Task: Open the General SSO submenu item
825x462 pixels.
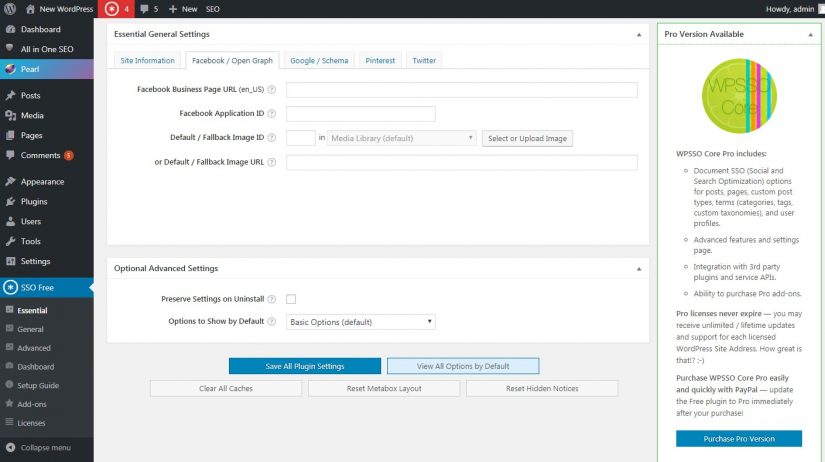Action: [x=31, y=329]
